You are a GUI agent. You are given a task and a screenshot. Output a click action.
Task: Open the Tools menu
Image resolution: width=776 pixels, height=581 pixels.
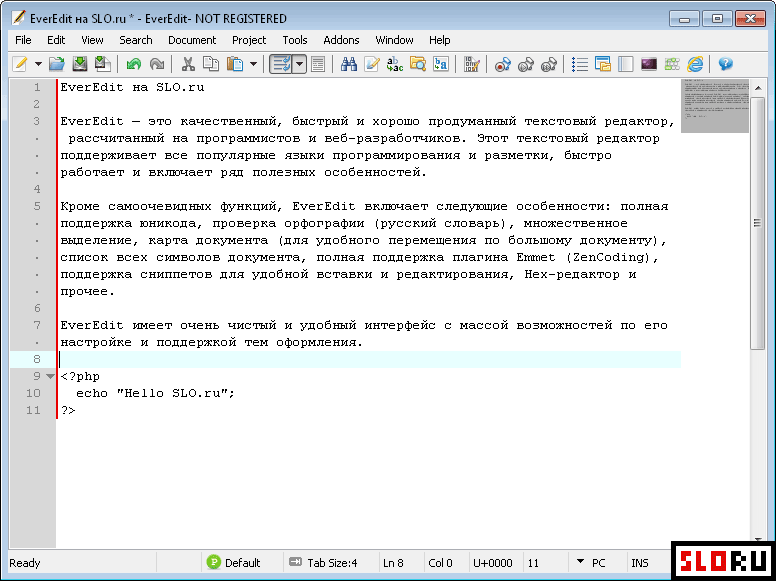click(295, 40)
